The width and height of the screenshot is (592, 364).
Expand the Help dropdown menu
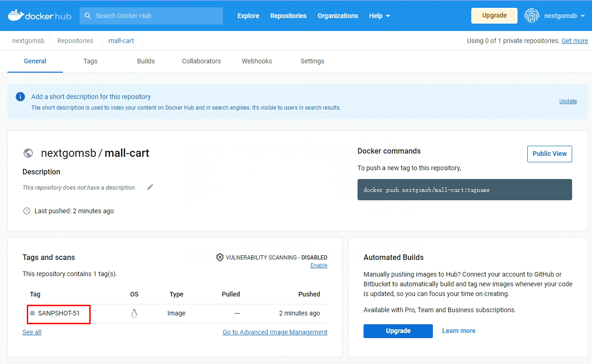tap(380, 16)
